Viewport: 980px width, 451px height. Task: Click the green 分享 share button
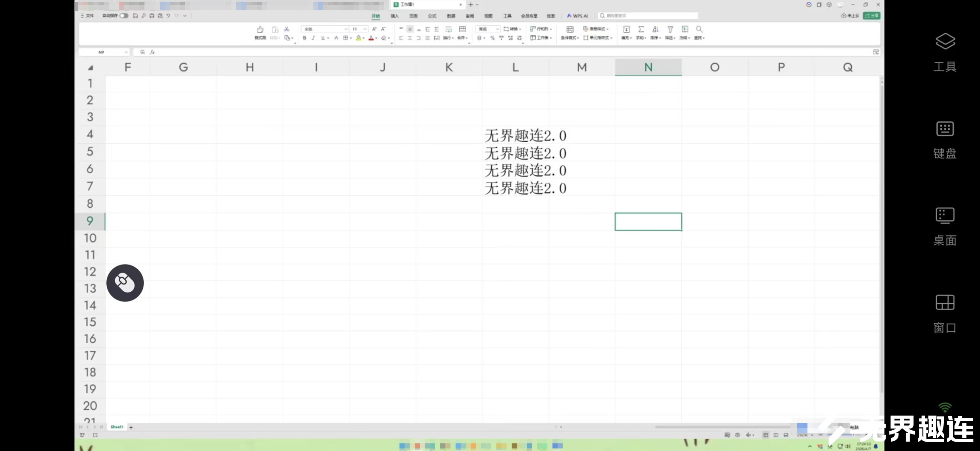pos(872,16)
